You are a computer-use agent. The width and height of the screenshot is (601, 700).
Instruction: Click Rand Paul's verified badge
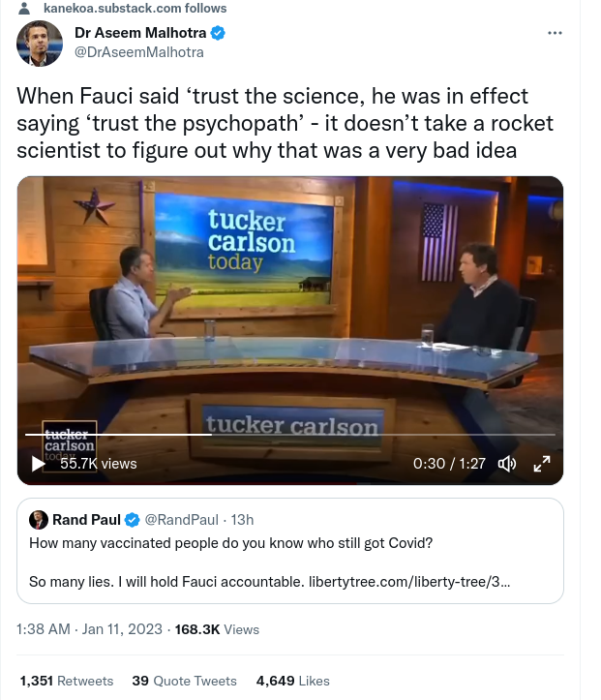click(133, 520)
